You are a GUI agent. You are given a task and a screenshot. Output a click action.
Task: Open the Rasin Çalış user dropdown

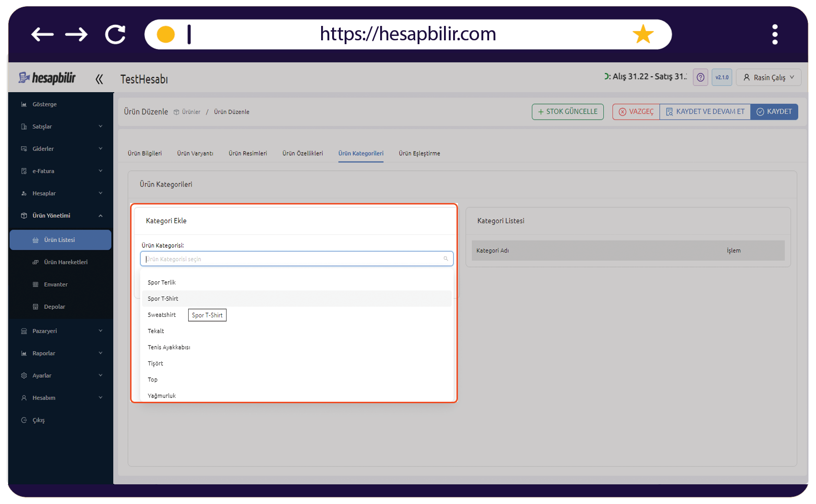768,77
